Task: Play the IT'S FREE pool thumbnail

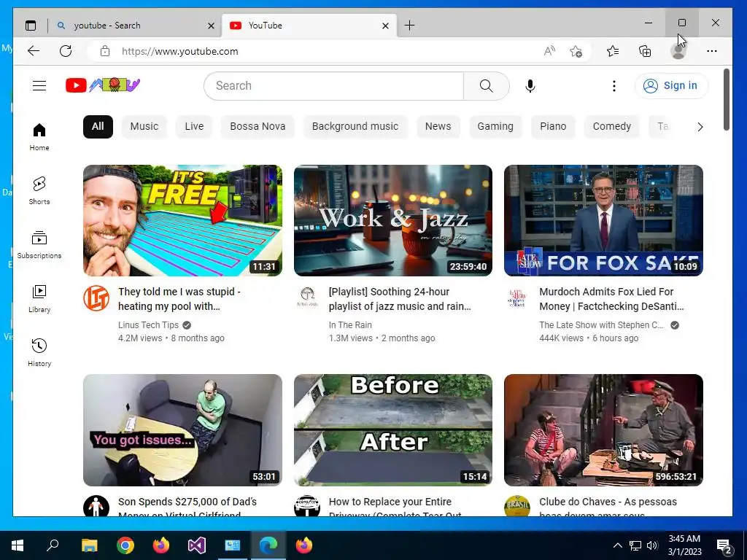Action: pos(182,220)
